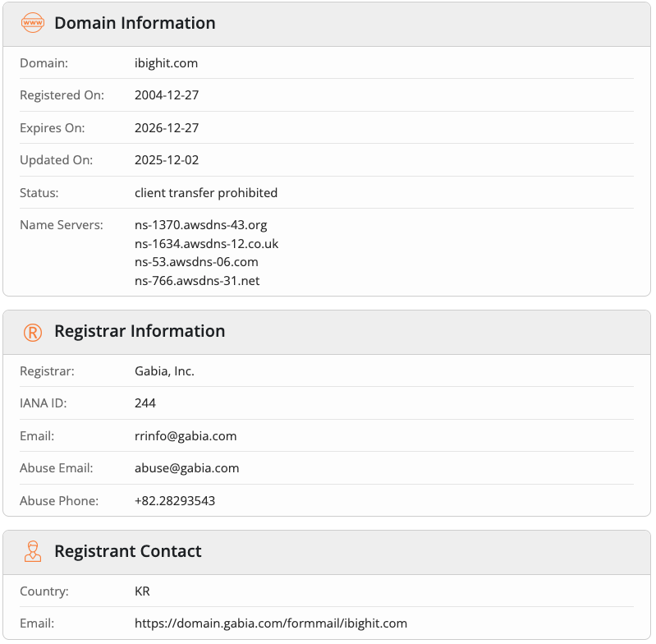Click the expiry date 2026-12-27
The height and width of the screenshot is (644, 656).
(x=167, y=127)
